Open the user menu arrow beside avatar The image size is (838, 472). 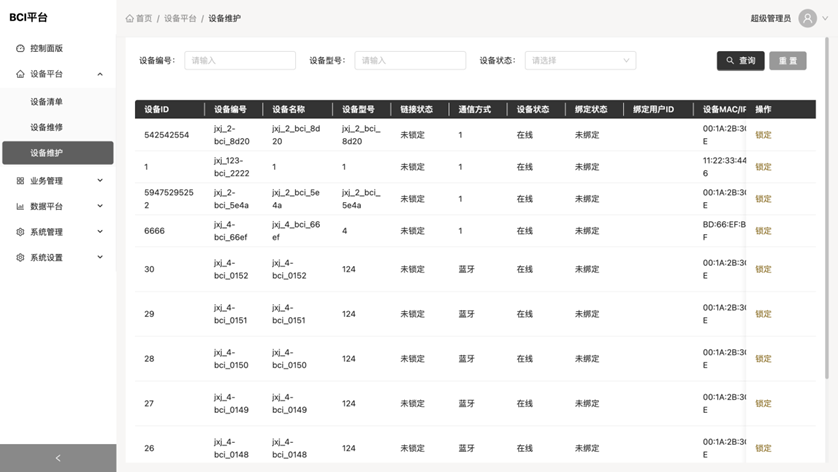825,19
